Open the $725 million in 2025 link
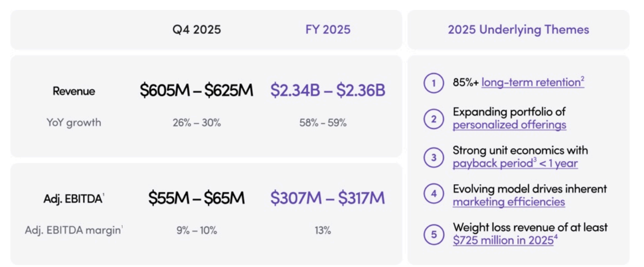The height and width of the screenshot is (267, 644). 503,241
